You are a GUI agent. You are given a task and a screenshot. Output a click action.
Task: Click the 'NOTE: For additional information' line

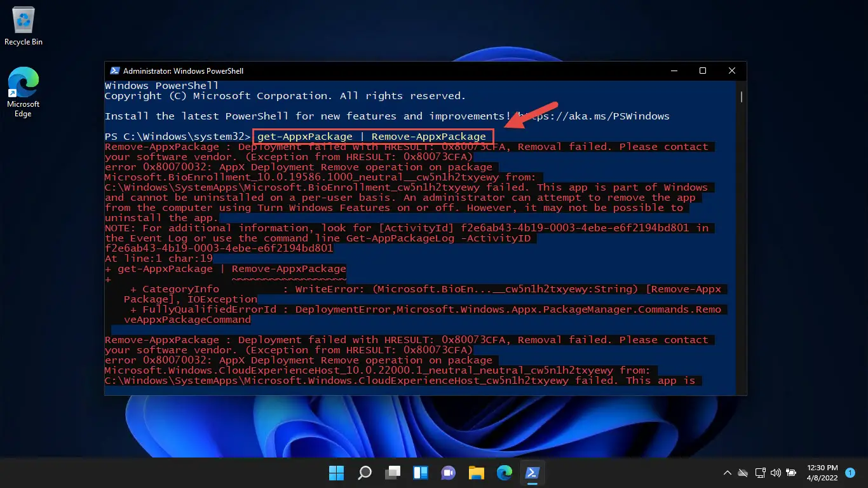[x=407, y=228]
